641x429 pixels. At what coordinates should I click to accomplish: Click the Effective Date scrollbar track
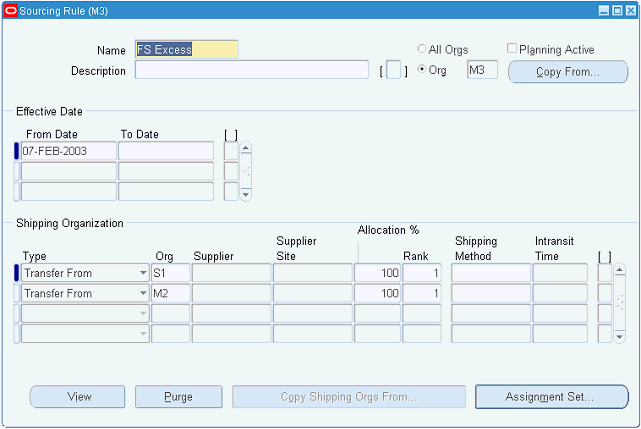point(245,171)
